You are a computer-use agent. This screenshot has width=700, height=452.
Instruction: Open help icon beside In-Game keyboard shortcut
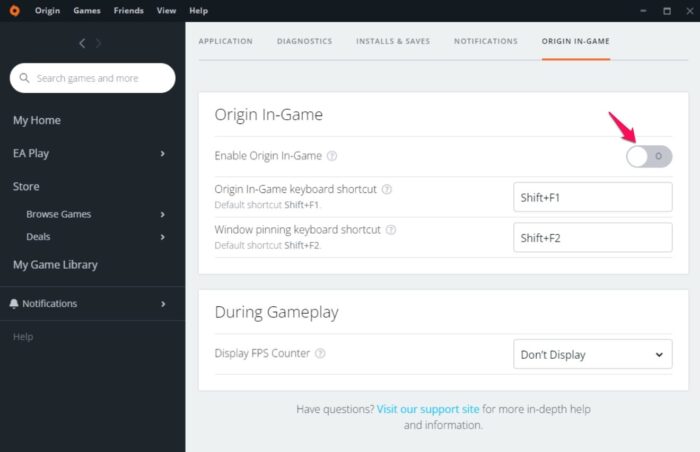(x=387, y=189)
